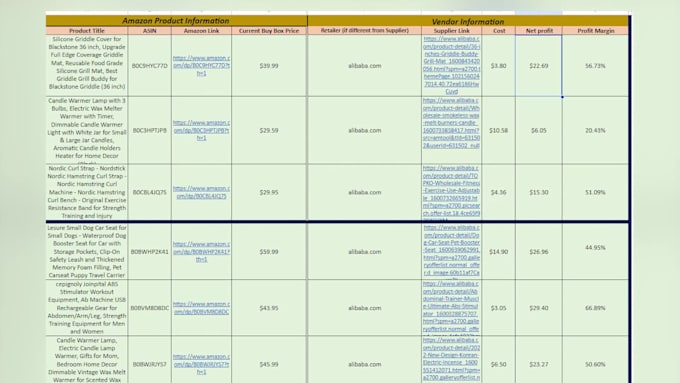680x383 pixels.
Task: Select the alibaba.com retailer cell in $59.99 row
Action: tap(364, 252)
